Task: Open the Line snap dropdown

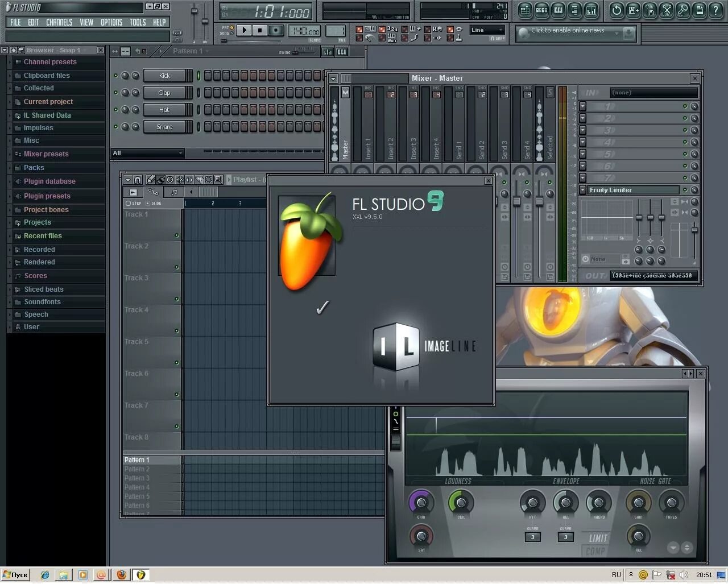Action: (487, 30)
